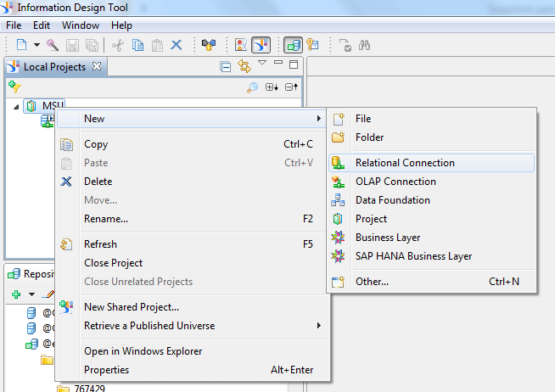Toggle the Repository Resources view toolbar button

click(293, 45)
